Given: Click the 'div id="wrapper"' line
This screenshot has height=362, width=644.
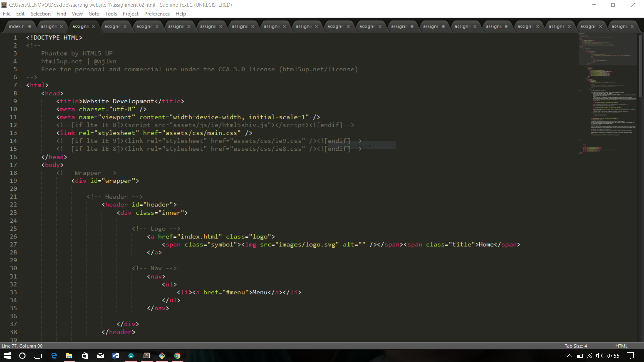Looking at the screenshot, I should 105,181.
